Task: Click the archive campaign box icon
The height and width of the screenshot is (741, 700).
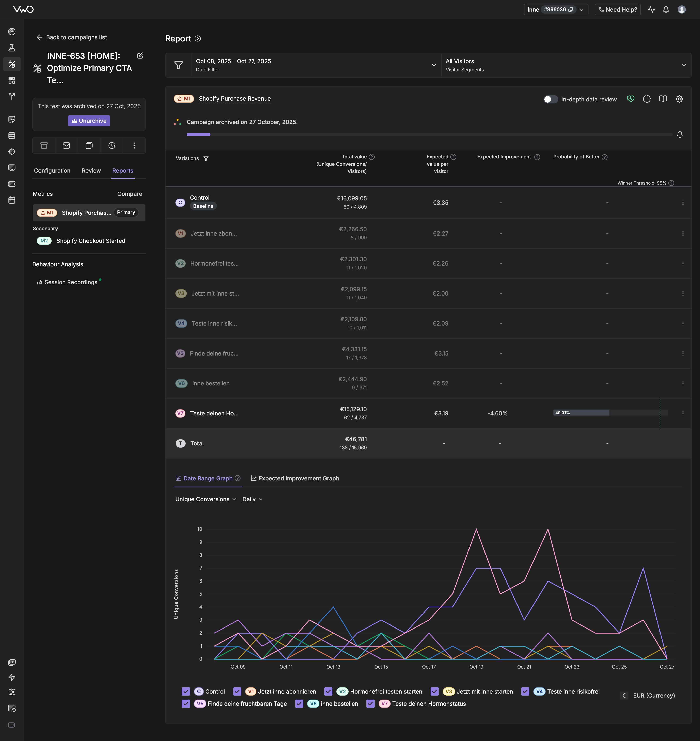Action: click(x=44, y=146)
